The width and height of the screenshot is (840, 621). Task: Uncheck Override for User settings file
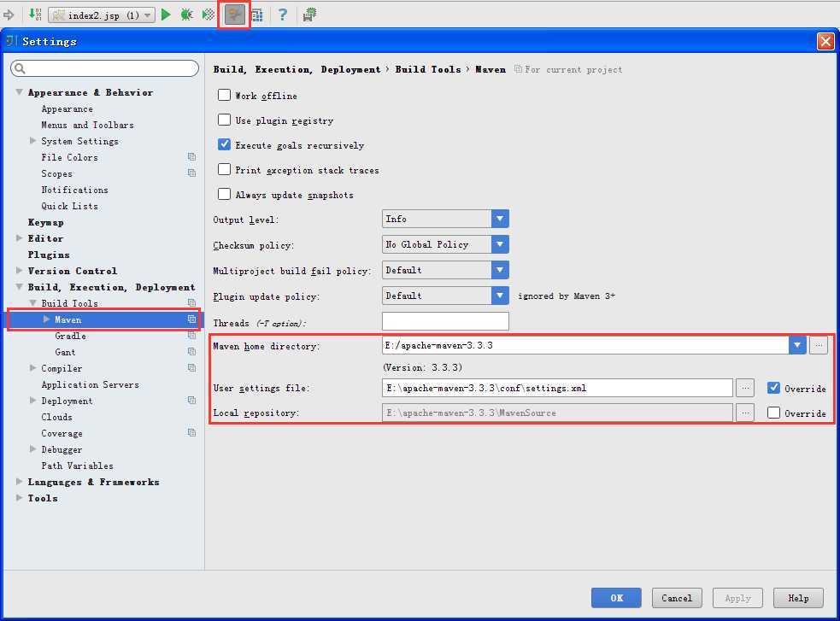point(773,388)
